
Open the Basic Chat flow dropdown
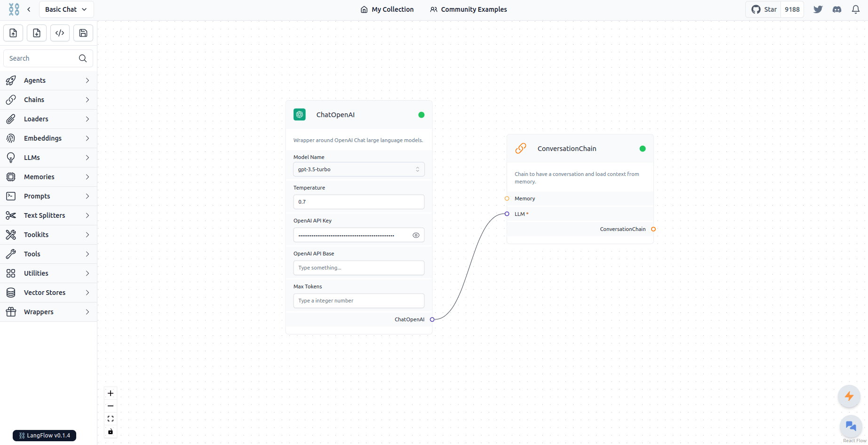pyautogui.click(x=66, y=9)
